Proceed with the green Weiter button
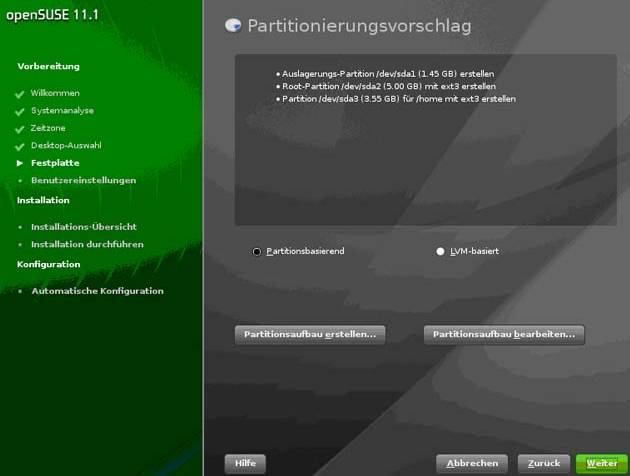Viewport: 630px width, 476px height. point(601,464)
